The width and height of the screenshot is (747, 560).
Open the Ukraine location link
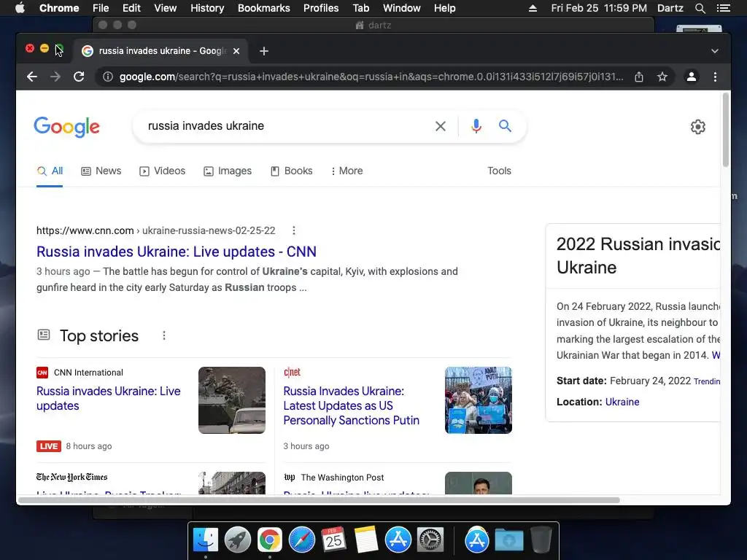click(622, 402)
